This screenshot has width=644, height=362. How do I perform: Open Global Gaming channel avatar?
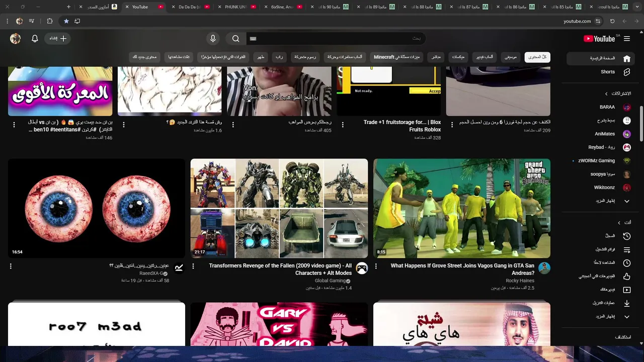click(x=362, y=268)
